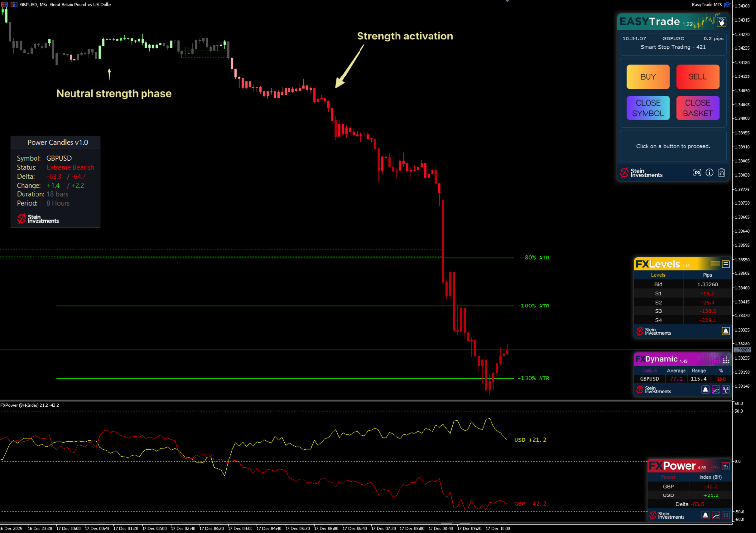Collapse the FXLevels panel with header icon
756x533 pixels.
(726, 264)
